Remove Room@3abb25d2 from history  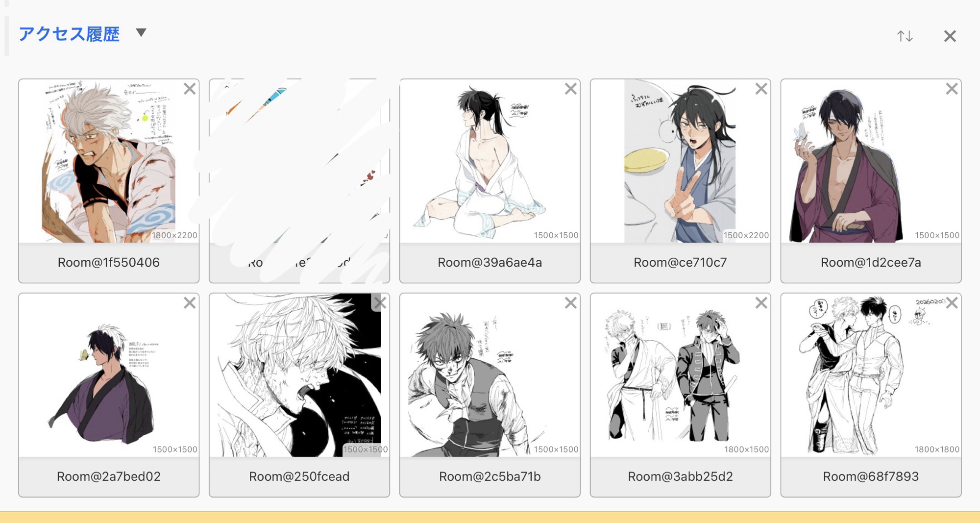[x=761, y=303]
